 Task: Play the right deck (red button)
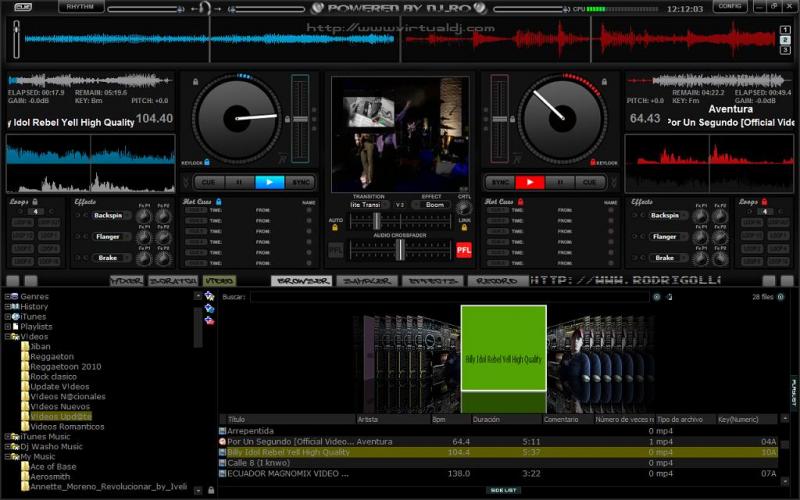530,182
